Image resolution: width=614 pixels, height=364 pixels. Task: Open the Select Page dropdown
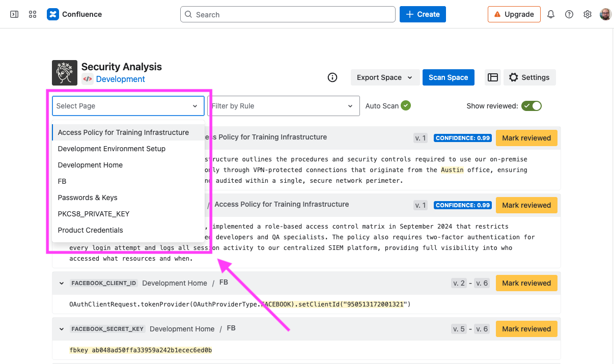(x=128, y=106)
